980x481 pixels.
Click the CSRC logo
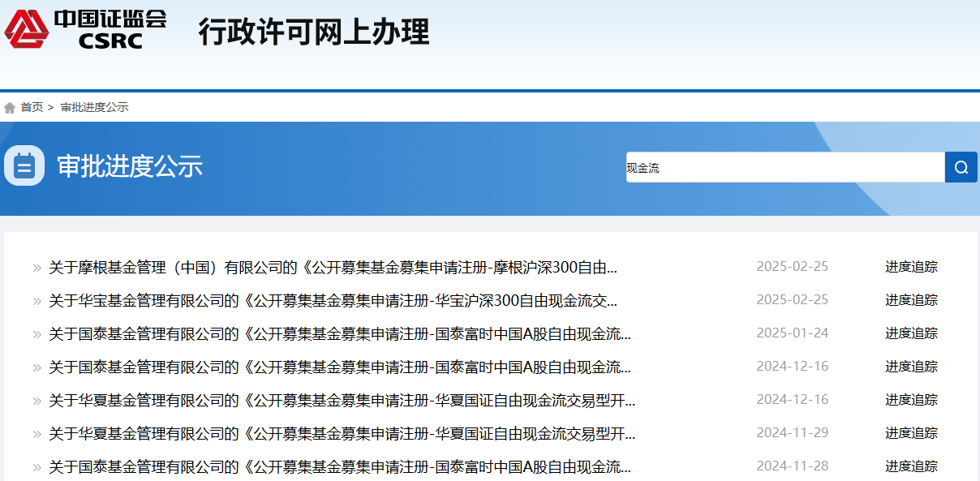(85, 28)
